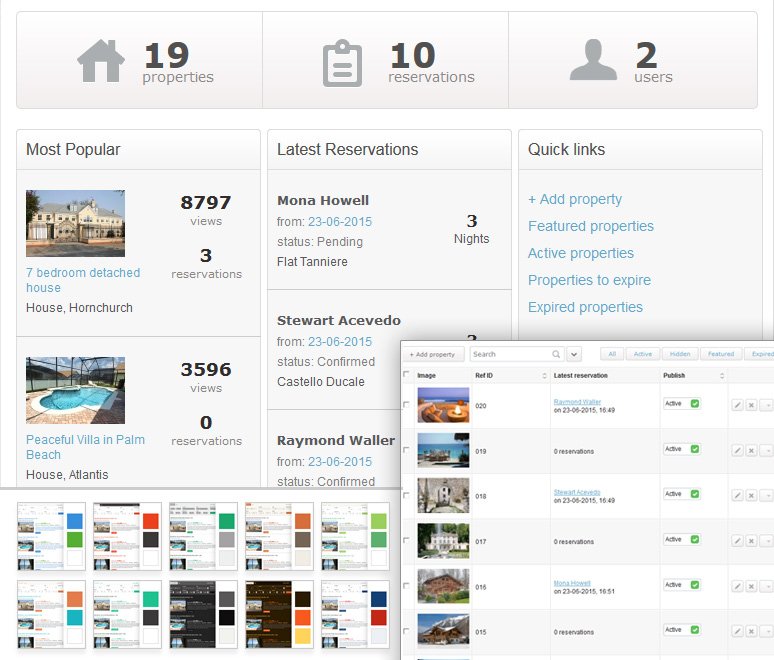Click the user silhouette icon beside 2 users
The width and height of the screenshot is (774, 660).
click(x=593, y=60)
